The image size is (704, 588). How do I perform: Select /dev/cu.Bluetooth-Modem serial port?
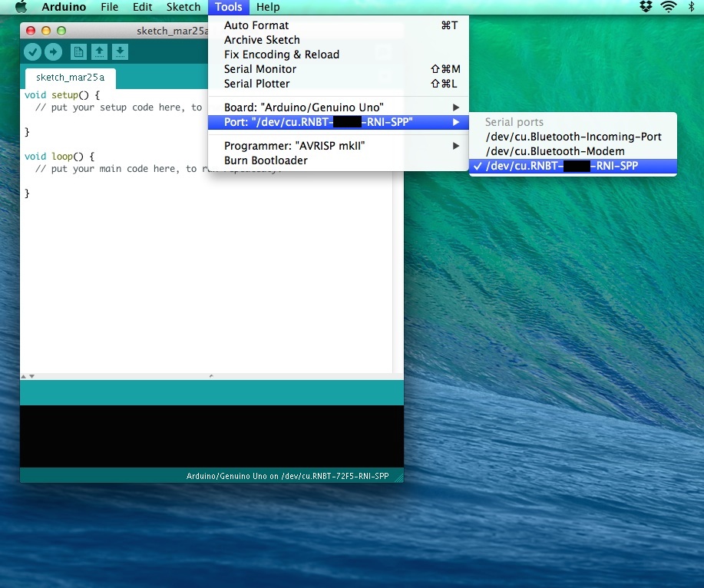pos(573,151)
